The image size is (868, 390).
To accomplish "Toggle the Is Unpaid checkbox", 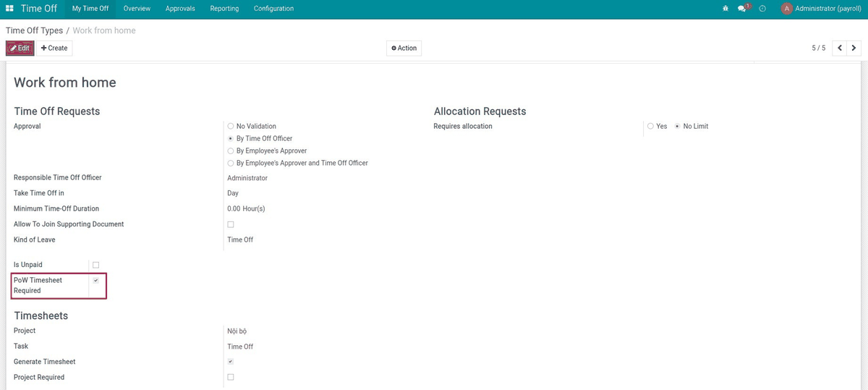I will coord(95,265).
